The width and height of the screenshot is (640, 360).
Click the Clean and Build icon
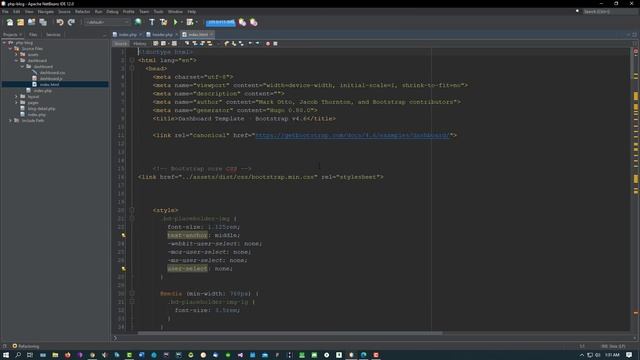click(164, 22)
